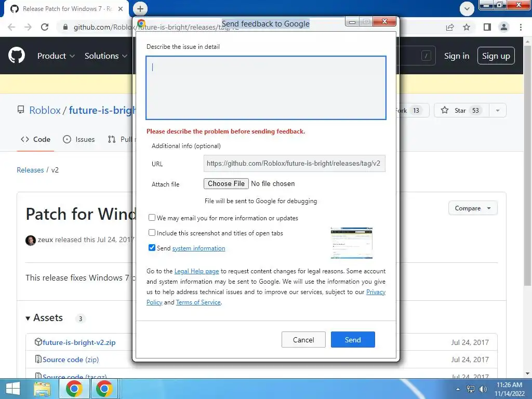Collapse the Assets section
This screenshot has height=399, width=532.
pos(45,318)
